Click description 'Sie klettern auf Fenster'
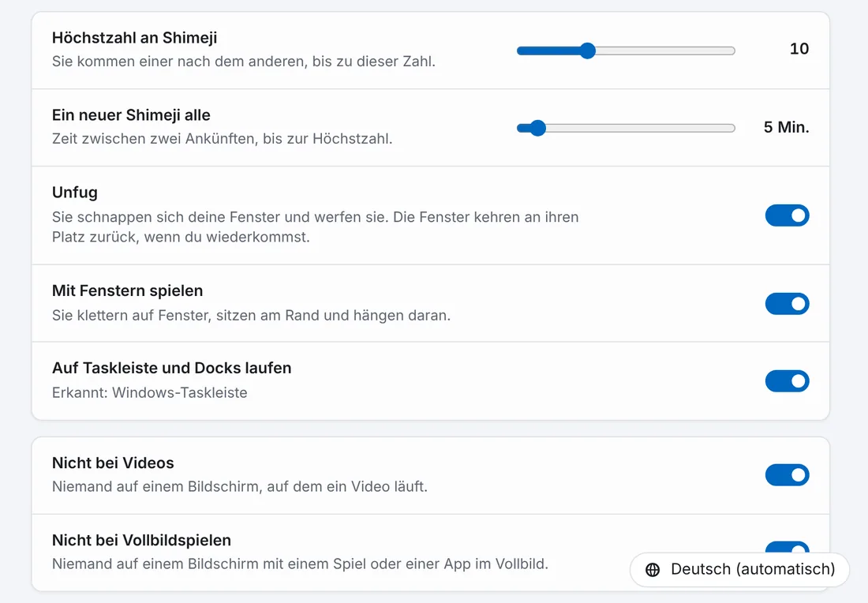Viewport: 868px width, 603px height. click(251, 316)
